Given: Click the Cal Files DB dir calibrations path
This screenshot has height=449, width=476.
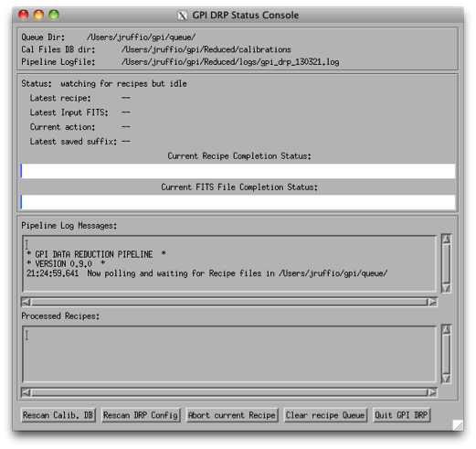Looking at the screenshot, I should 206,49.
